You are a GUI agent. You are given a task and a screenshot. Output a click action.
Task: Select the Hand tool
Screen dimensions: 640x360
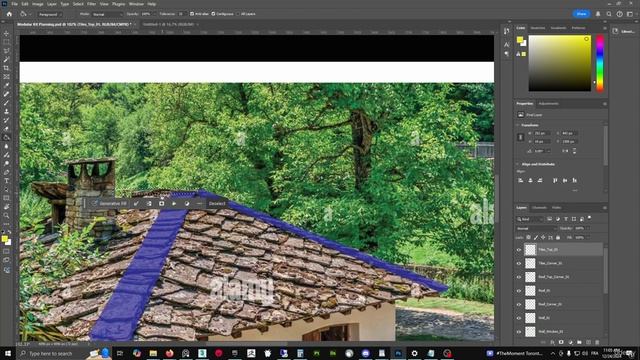6,207
